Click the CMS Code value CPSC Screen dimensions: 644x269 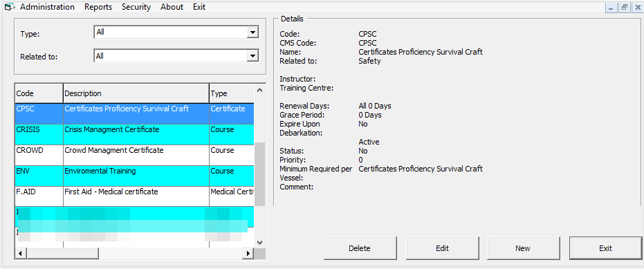[x=367, y=43]
